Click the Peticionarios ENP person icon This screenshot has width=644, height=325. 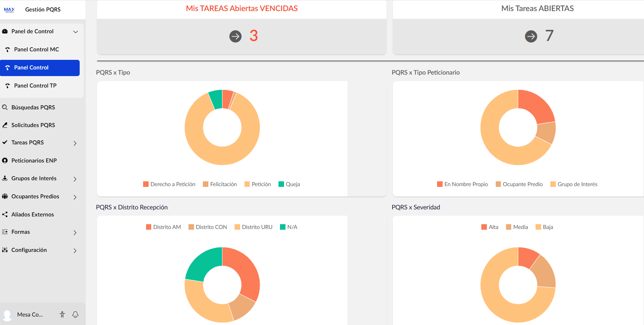click(x=5, y=161)
